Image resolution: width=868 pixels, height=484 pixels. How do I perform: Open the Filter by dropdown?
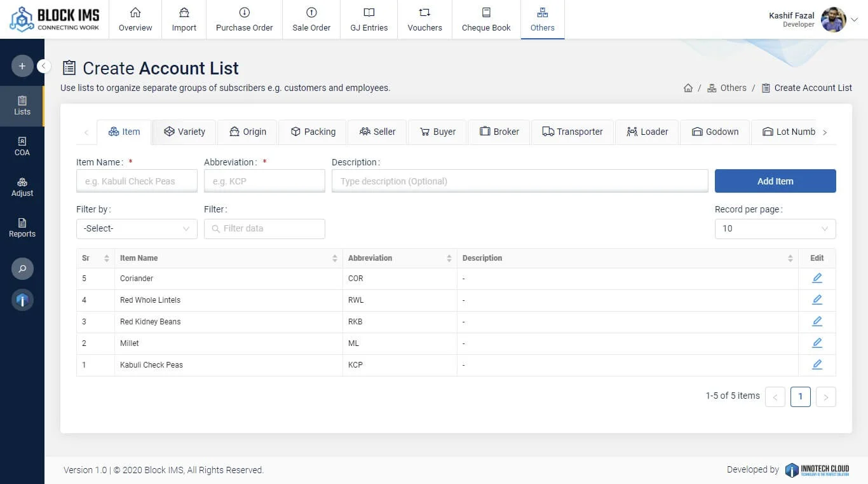click(x=137, y=228)
